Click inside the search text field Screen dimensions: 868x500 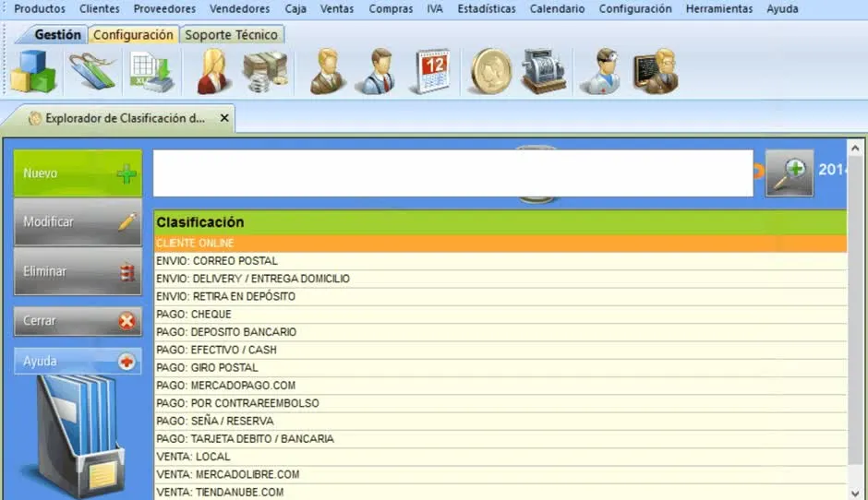[452, 173]
